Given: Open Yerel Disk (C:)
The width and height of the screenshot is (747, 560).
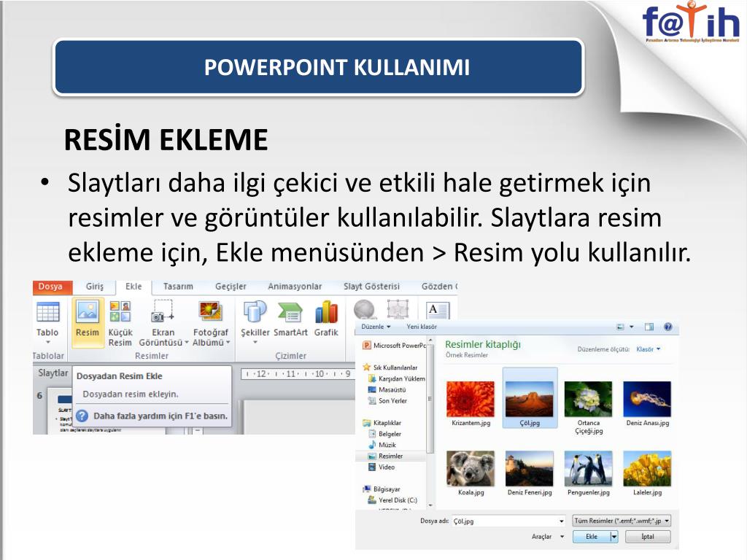Looking at the screenshot, I should [392, 500].
